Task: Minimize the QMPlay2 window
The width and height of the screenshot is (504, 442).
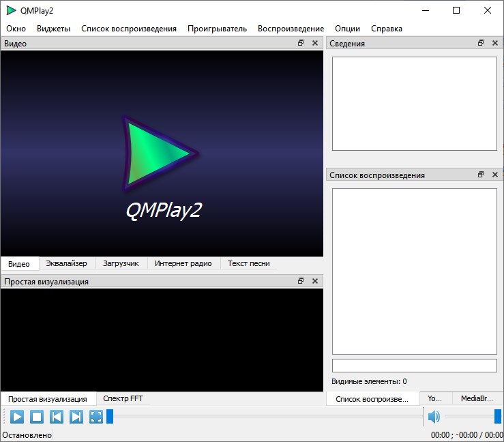Action: point(426,10)
